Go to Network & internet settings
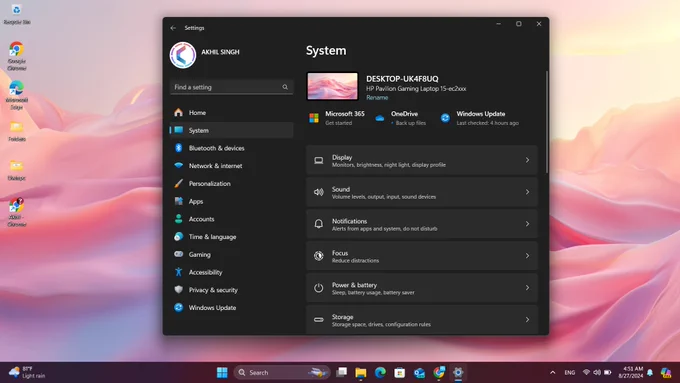Viewport: 680px width, 383px height. click(232, 166)
